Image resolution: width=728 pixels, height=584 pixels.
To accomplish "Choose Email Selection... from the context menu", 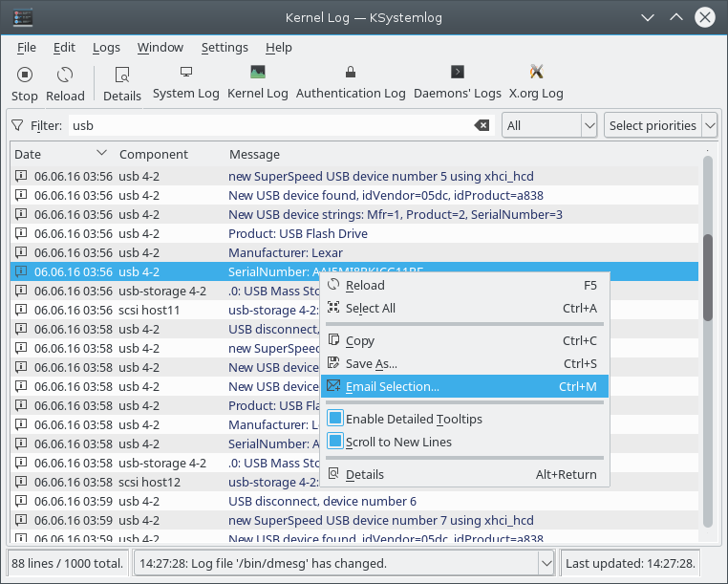I will pyautogui.click(x=464, y=386).
